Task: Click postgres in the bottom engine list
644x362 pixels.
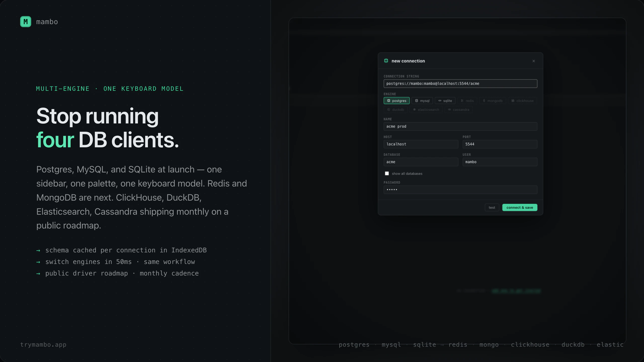Action: (354, 345)
